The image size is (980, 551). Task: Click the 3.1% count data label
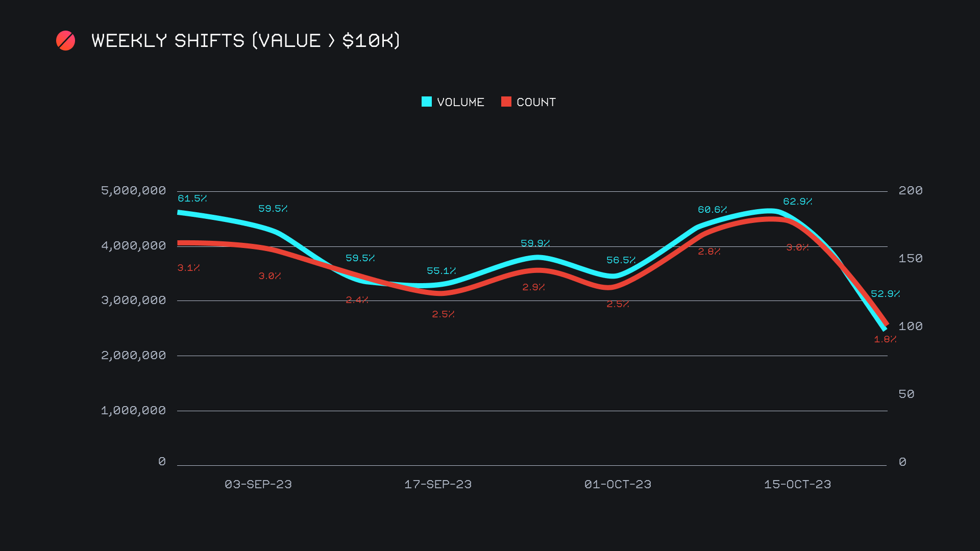click(x=188, y=268)
